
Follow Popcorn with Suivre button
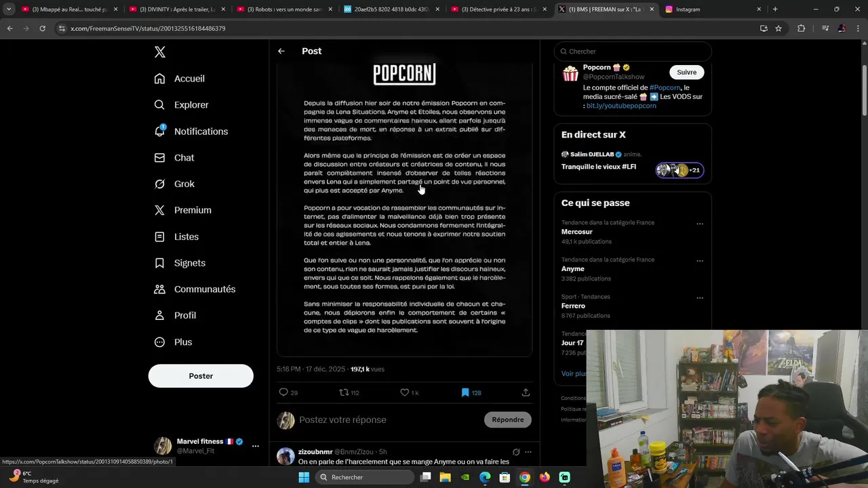coord(686,73)
